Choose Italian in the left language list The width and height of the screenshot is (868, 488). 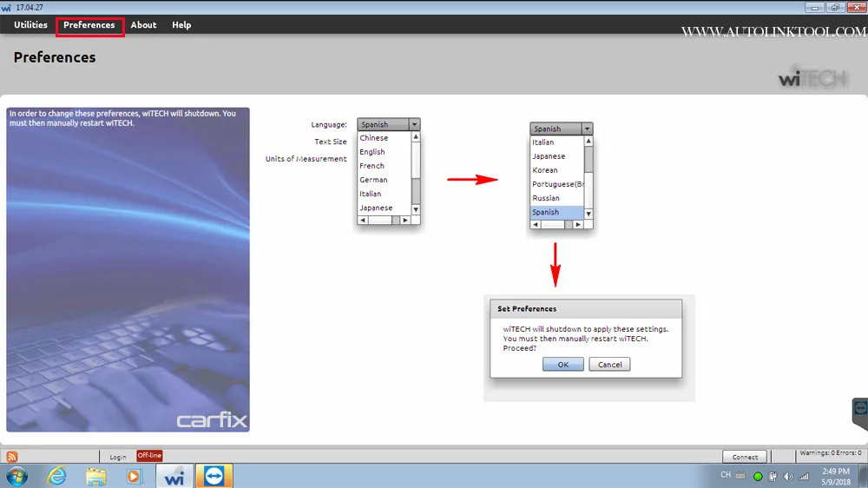(371, 194)
